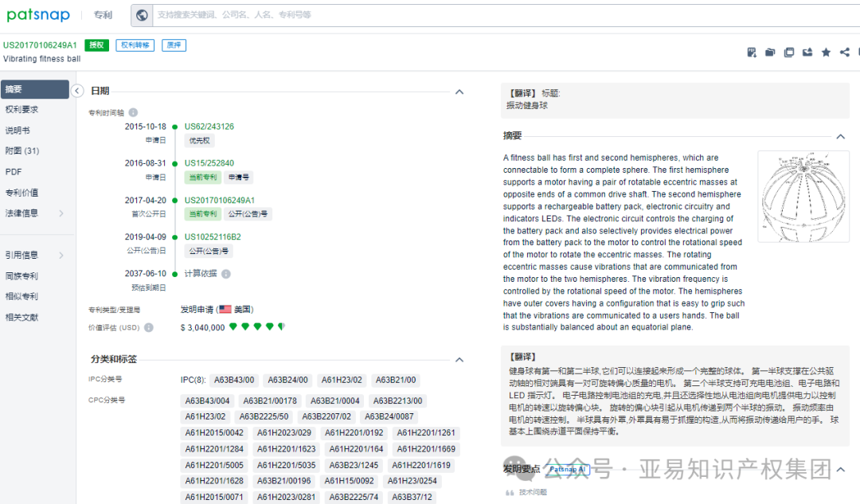
Task: Save patent to a folder
Action: pyautogui.click(x=770, y=52)
